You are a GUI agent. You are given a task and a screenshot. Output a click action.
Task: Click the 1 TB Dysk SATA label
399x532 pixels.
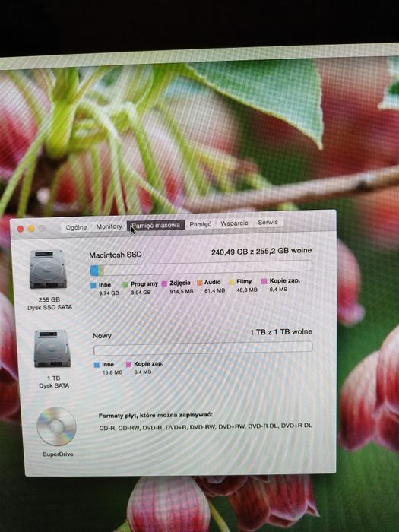(54, 382)
